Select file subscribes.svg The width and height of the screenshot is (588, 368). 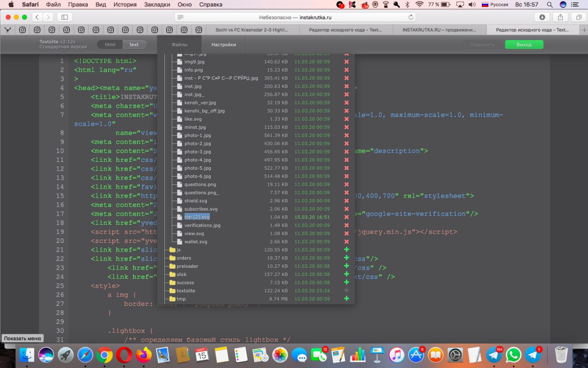coord(201,209)
